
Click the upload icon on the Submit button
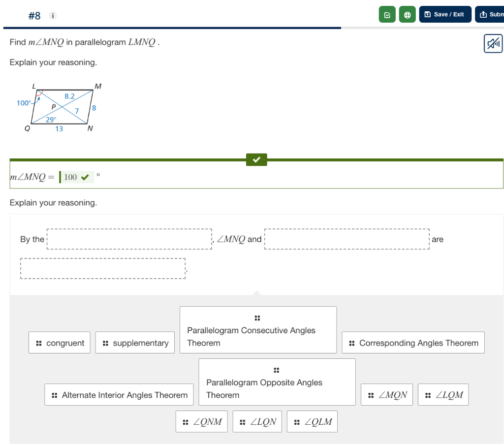(483, 14)
